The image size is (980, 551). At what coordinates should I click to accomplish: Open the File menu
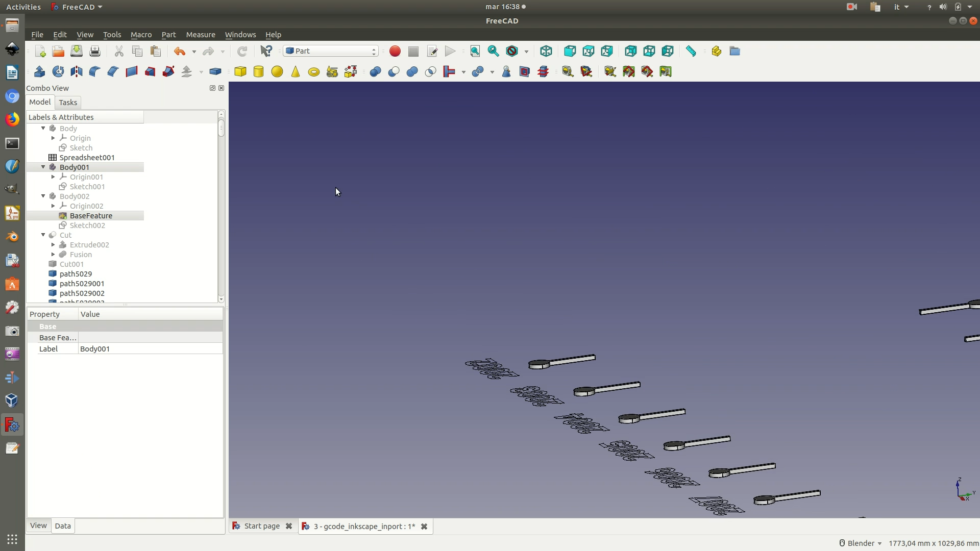[x=37, y=35]
